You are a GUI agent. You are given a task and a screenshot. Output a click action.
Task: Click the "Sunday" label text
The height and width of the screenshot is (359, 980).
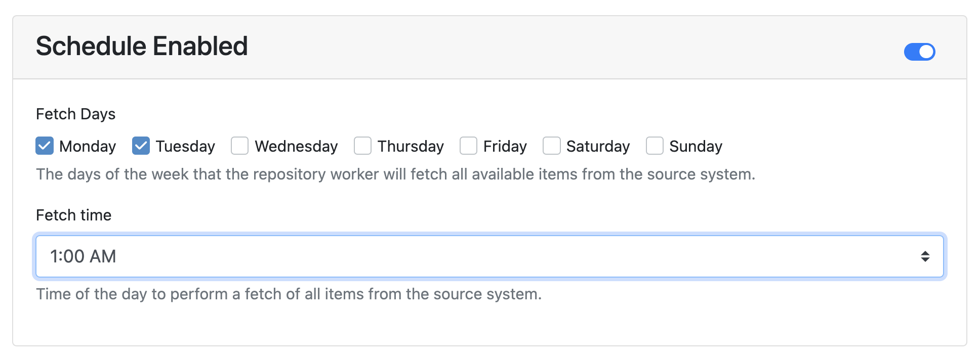coord(696,147)
